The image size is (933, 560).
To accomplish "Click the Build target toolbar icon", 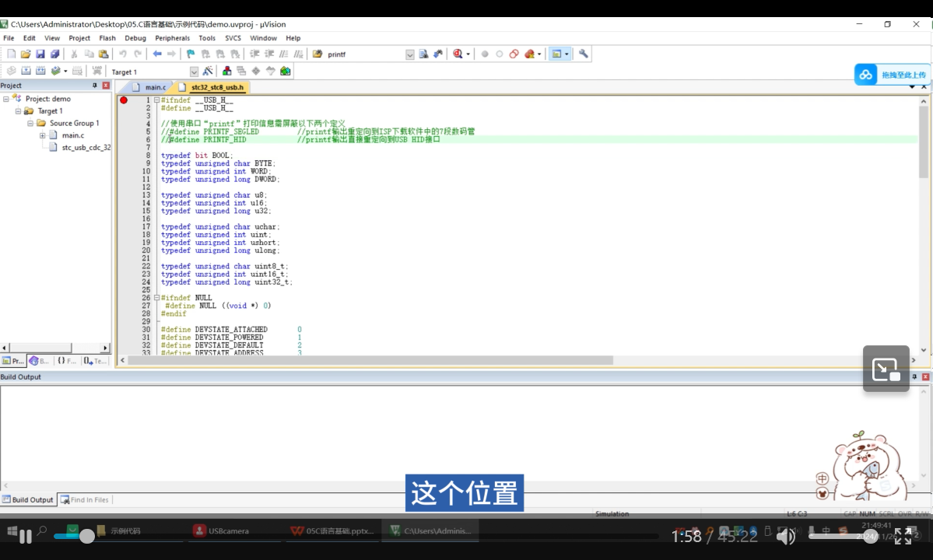I will 26,72.
